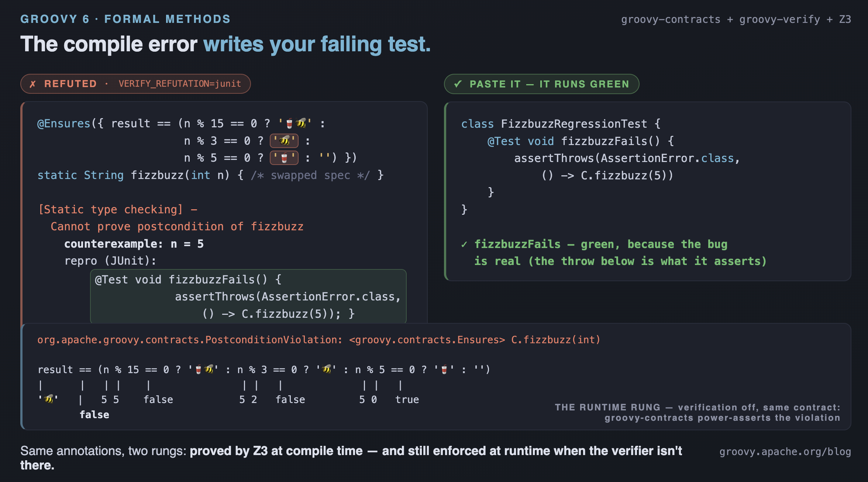Click the REFUTED status badge
This screenshot has height=482, width=868.
coord(135,84)
